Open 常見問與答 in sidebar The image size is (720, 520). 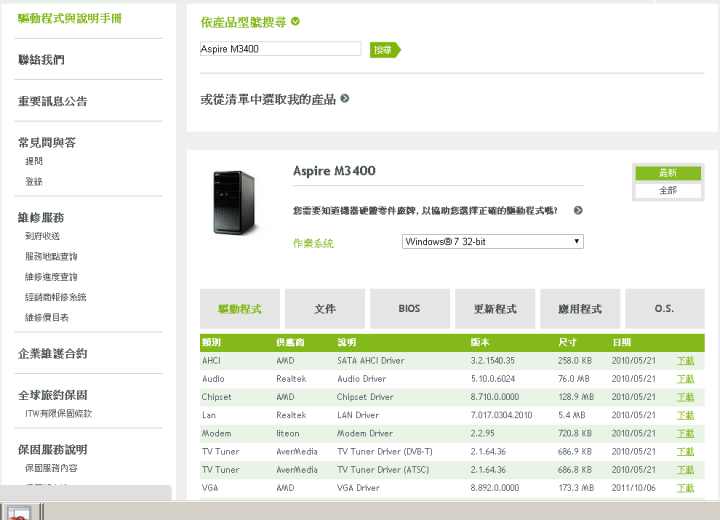click(47, 142)
